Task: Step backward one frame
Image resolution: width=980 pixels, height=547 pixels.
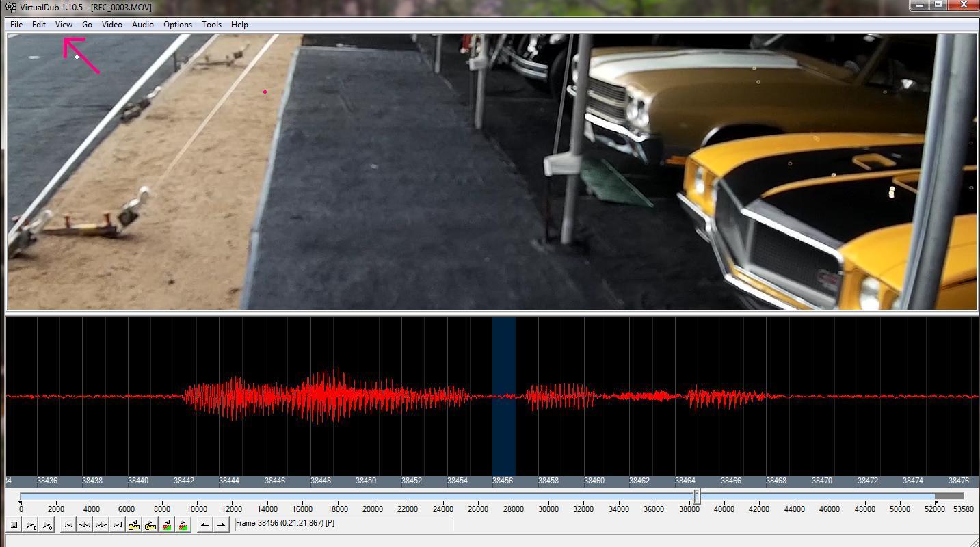Action: point(85,525)
